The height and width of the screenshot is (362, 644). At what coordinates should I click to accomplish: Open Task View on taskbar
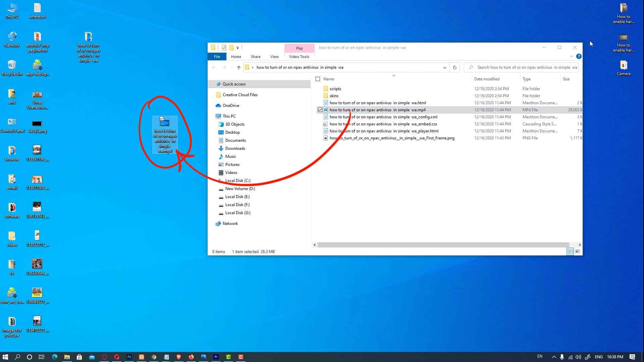point(41,357)
